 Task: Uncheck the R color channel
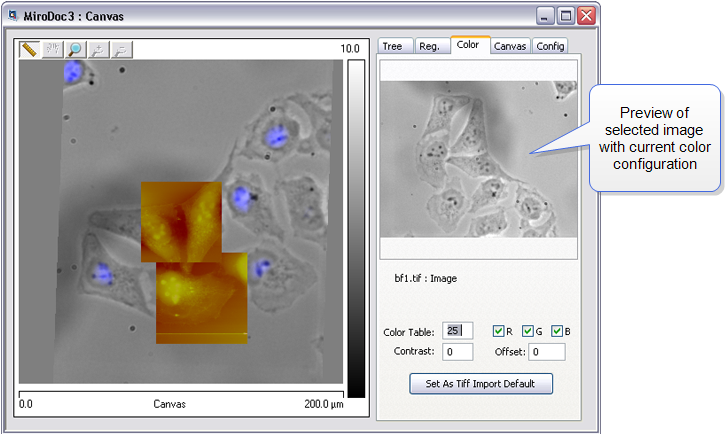pyautogui.click(x=498, y=331)
